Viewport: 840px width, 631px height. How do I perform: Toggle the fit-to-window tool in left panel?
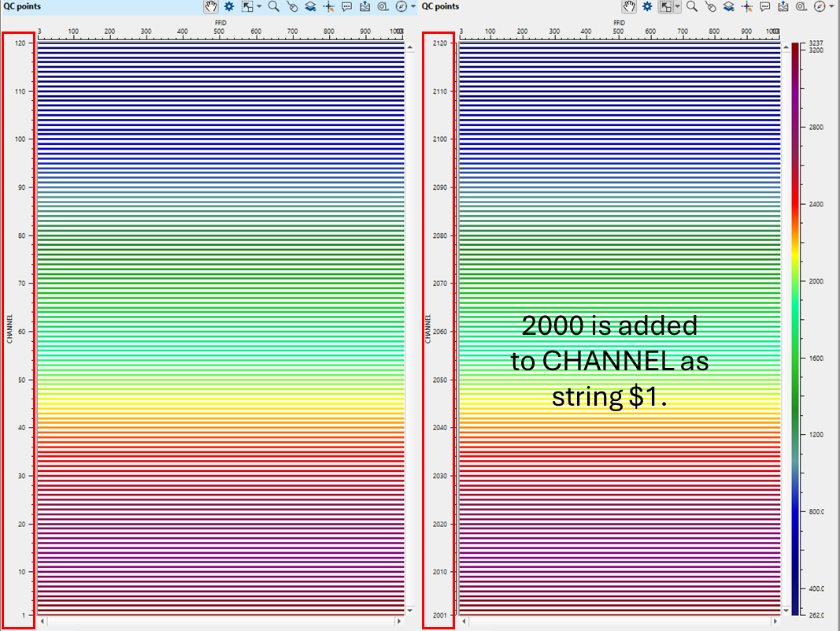[247, 6]
